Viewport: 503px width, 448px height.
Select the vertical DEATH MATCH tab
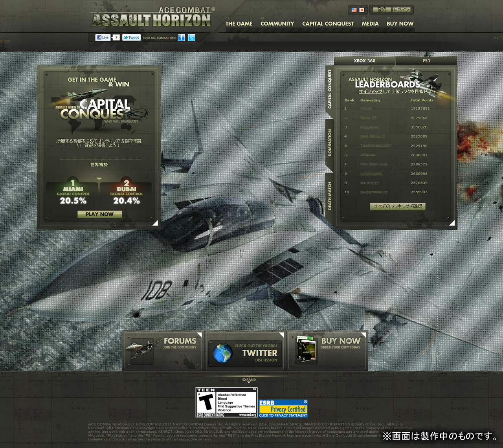coord(330,195)
